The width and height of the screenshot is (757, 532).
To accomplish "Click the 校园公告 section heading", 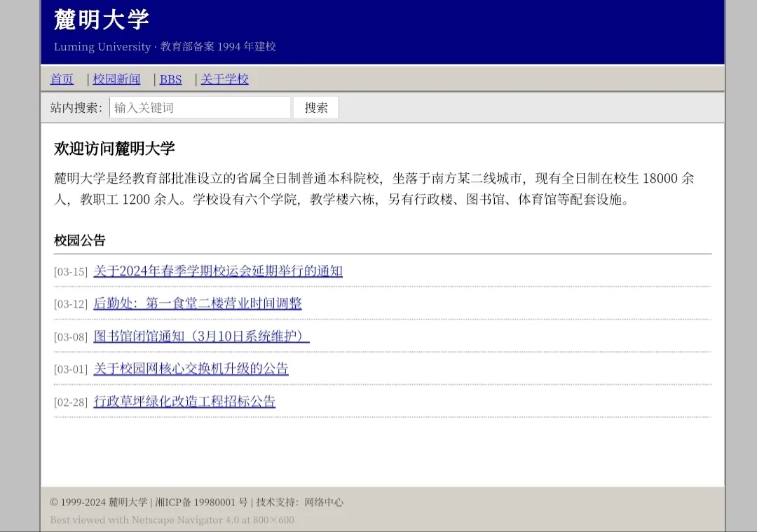I will point(80,240).
